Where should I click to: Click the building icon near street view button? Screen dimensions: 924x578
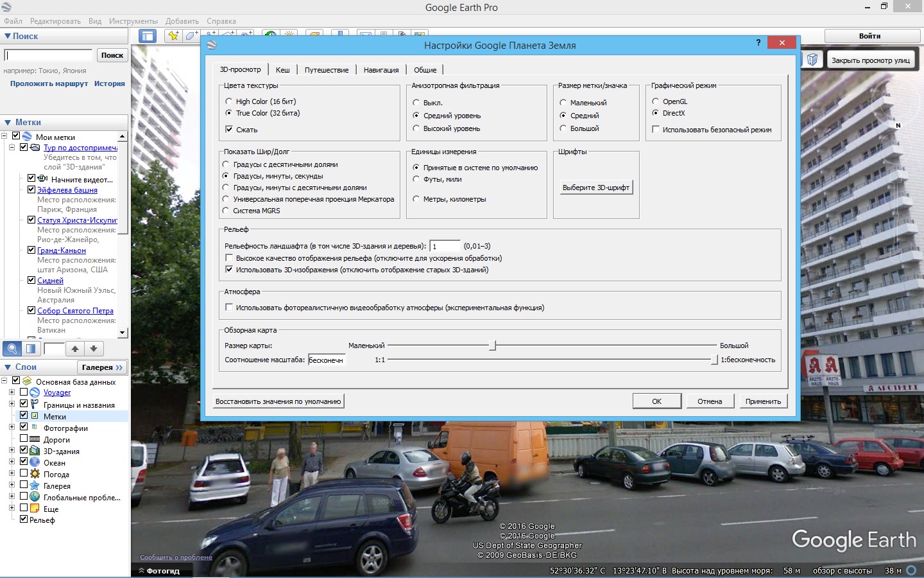pyautogui.click(x=812, y=60)
